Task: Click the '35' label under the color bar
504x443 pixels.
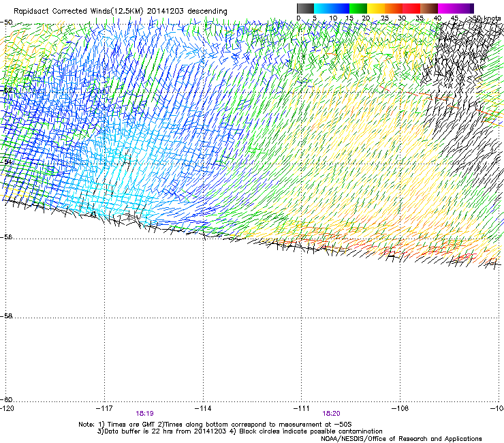Action: click(420, 18)
